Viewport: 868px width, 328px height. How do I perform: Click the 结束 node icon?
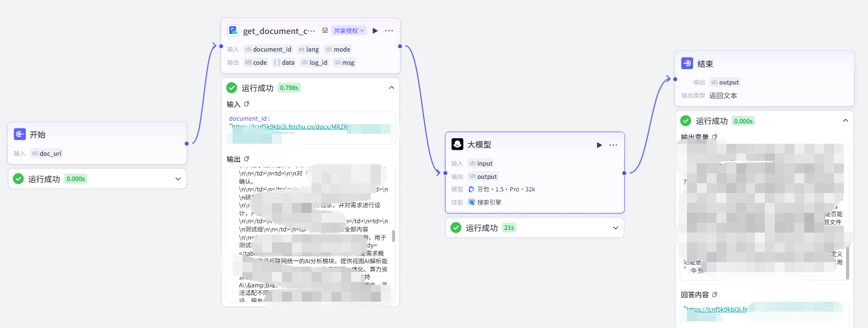coord(687,64)
